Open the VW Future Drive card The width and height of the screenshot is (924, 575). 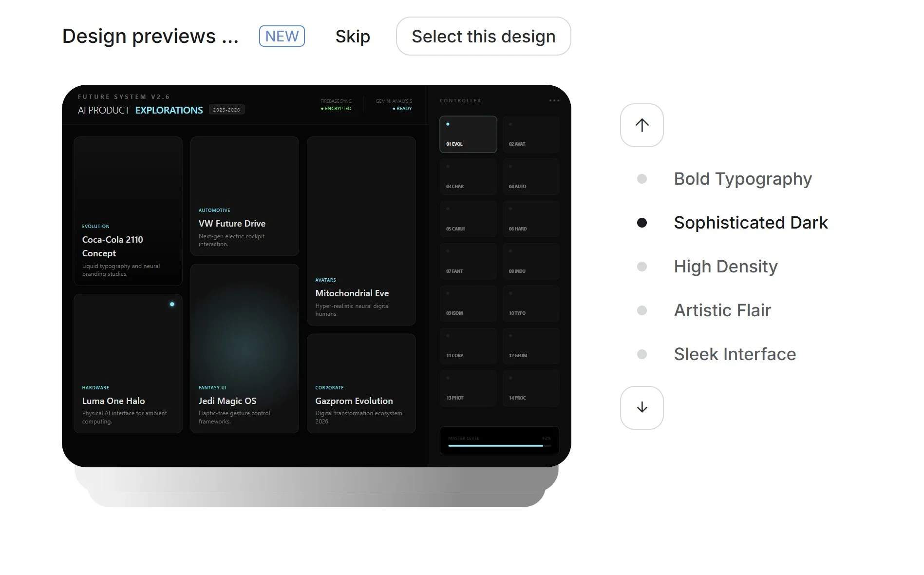click(x=245, y=196)
